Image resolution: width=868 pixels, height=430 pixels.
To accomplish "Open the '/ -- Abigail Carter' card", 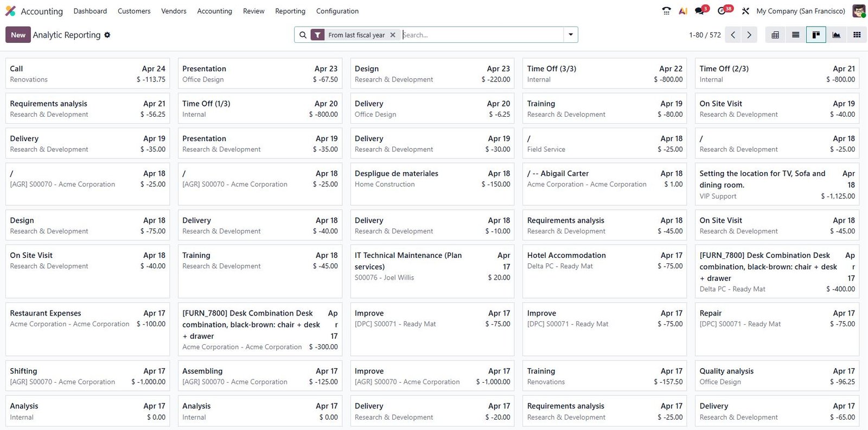I will [605, 184].
